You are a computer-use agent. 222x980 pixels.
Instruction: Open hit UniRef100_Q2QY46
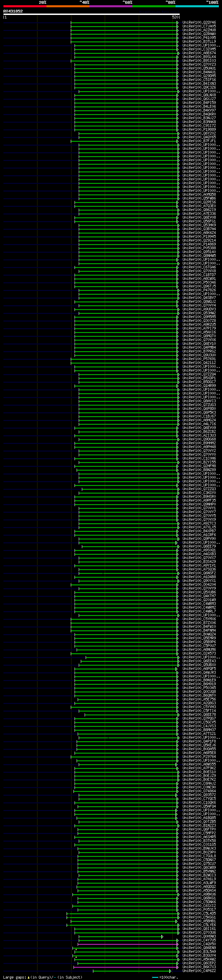pyautogui.click(x=199, y=23)
